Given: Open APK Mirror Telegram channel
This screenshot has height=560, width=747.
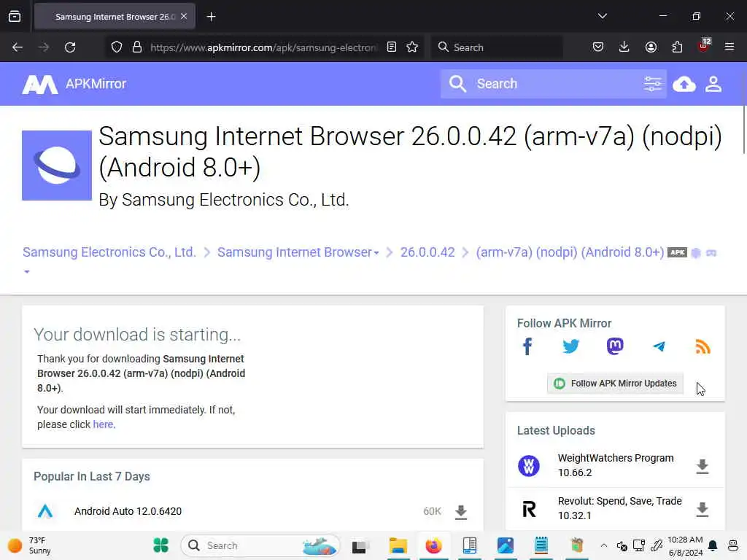Looking at the screenshot, I should pyautogui.click(x=659, y=346).
